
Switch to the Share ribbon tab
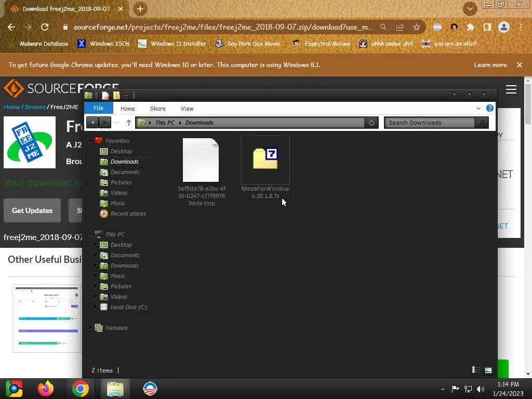(x=158, y=109)
